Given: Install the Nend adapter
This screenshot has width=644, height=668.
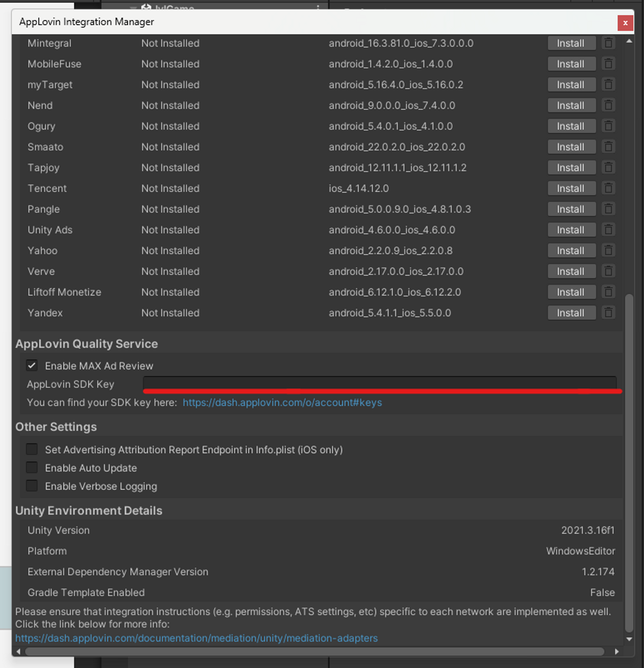Looking at the screenshot, I should click(x=572, y=106).
